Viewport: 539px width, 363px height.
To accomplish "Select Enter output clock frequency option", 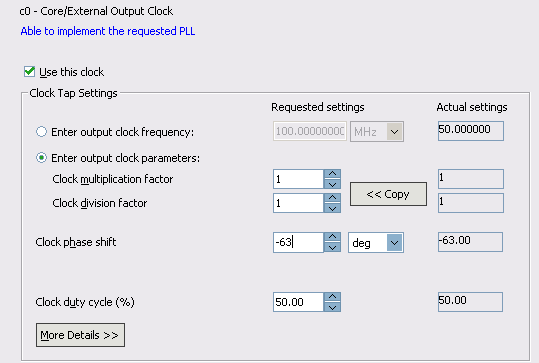I will pyautogui.click(x=41, y=132).
